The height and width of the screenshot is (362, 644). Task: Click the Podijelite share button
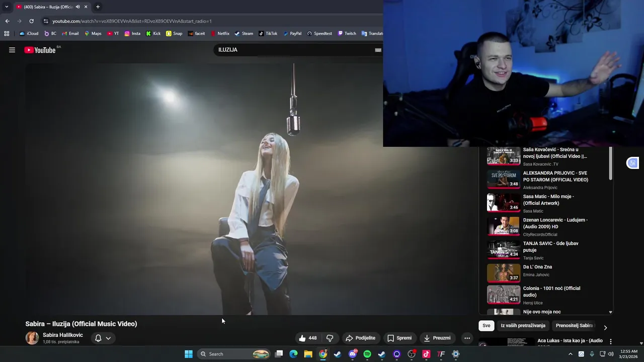click(x=360, y=338)
